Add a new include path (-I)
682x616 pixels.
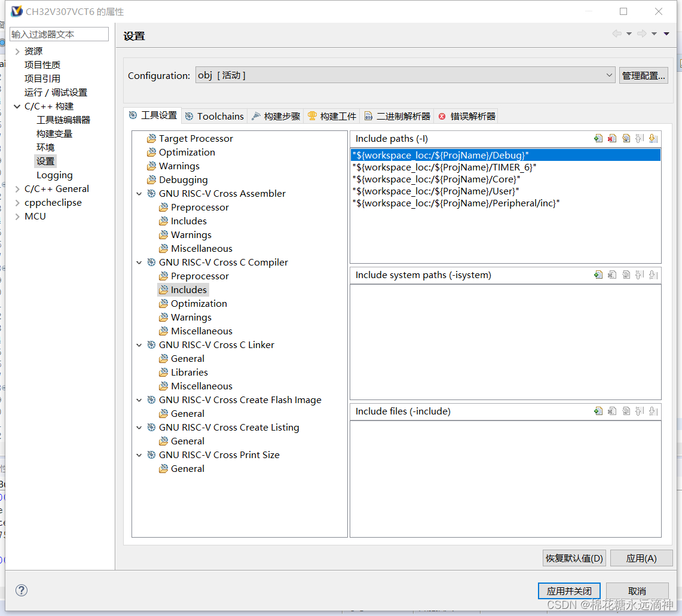pos(598,138)
